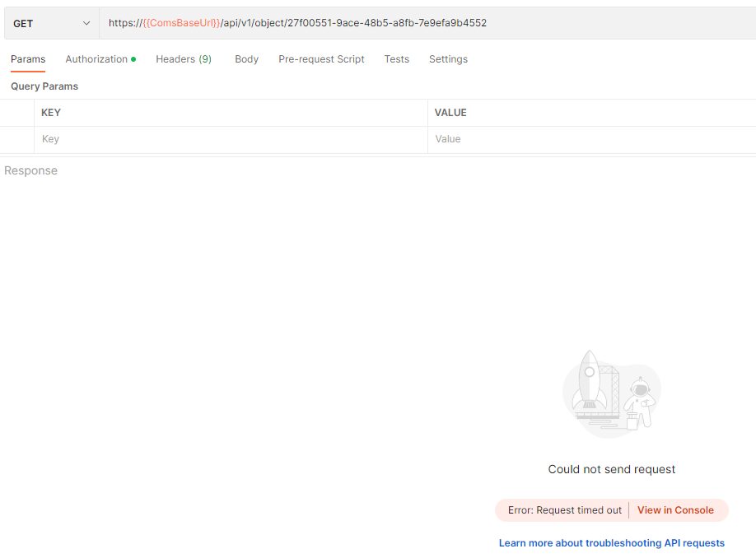This screenshot has height=558, width=756.
Task: Click the dropdown chevron next to GET
Action: [x=86, y=23]
